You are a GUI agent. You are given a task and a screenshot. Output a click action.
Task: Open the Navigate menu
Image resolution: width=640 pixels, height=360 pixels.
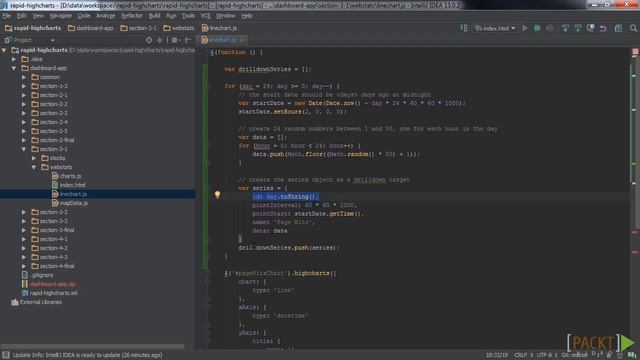pyautogui.click(x=60, y=16)
